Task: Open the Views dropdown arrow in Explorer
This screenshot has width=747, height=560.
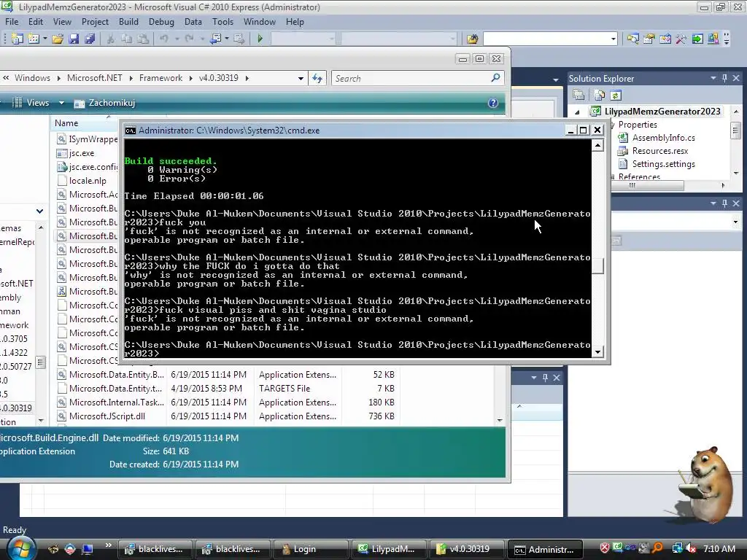Action: point(61,103)
